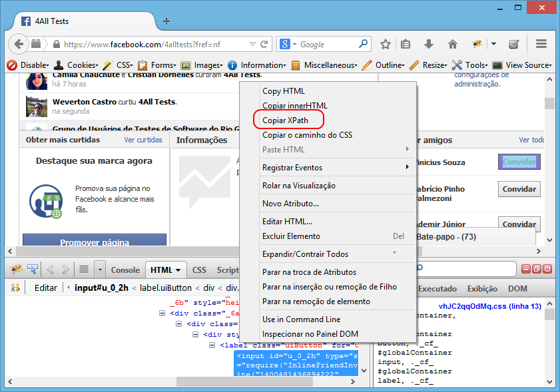Open the View Source toolbar menu
The height and width of the screenshot is (392, 560).
[x=522, y=65]
